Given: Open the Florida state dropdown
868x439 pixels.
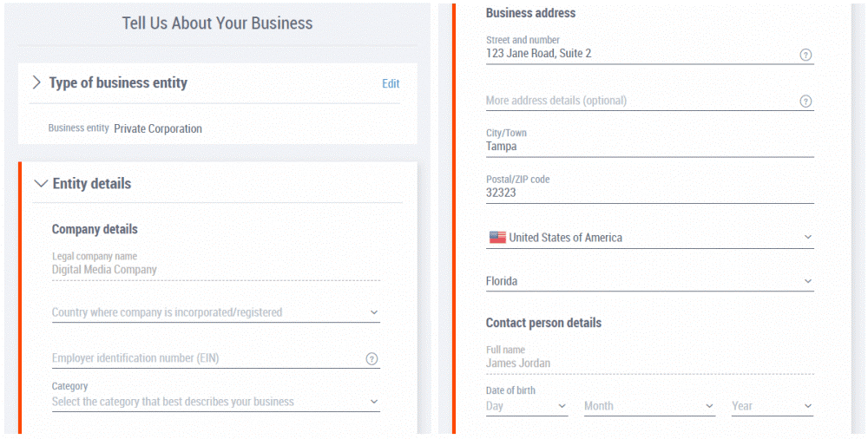Looking at the screenshot, I should [x=650, y=281].
